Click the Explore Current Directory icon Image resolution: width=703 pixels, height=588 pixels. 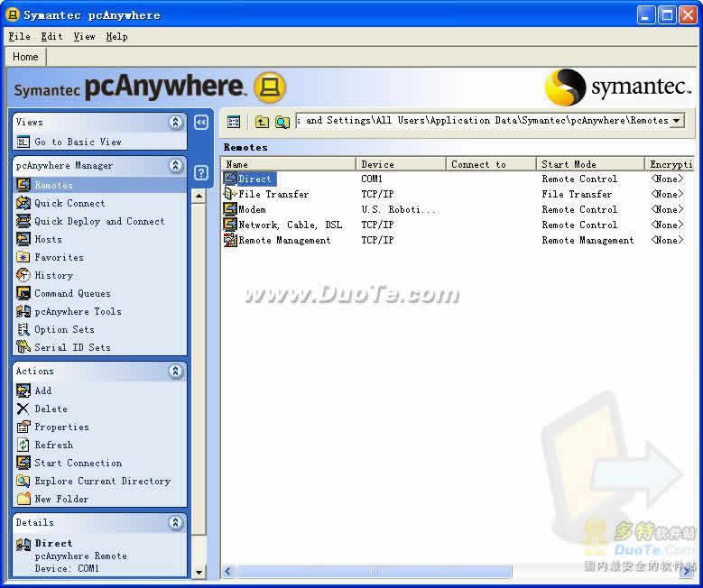[23, 481]
